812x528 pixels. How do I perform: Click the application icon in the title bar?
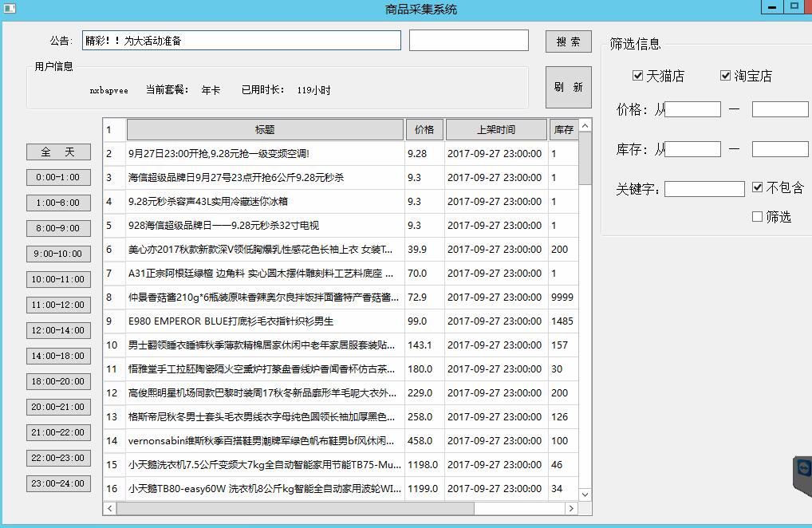coord(8,9)
